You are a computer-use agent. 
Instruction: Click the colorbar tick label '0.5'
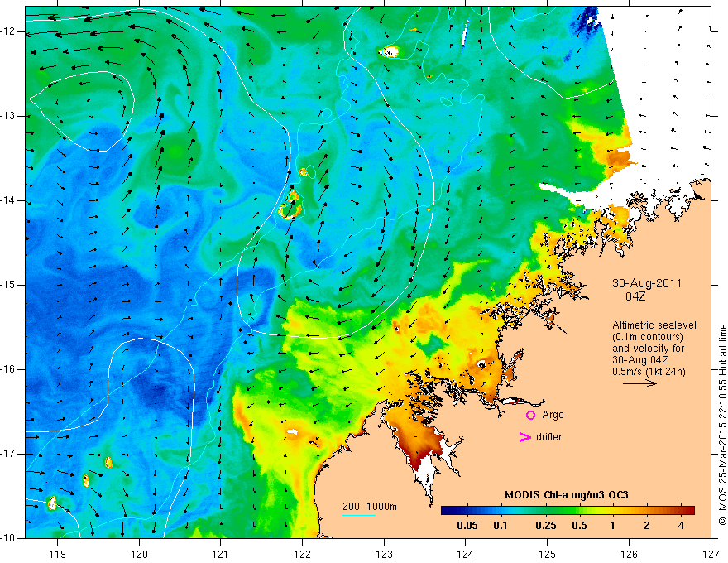coord(579,526)
